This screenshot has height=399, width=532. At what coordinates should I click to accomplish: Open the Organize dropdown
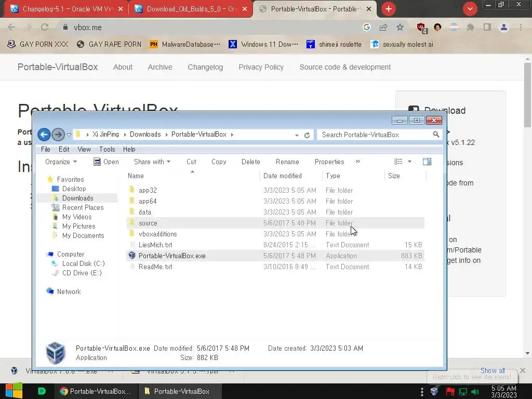pyautogui.click(x=61, y=162)
